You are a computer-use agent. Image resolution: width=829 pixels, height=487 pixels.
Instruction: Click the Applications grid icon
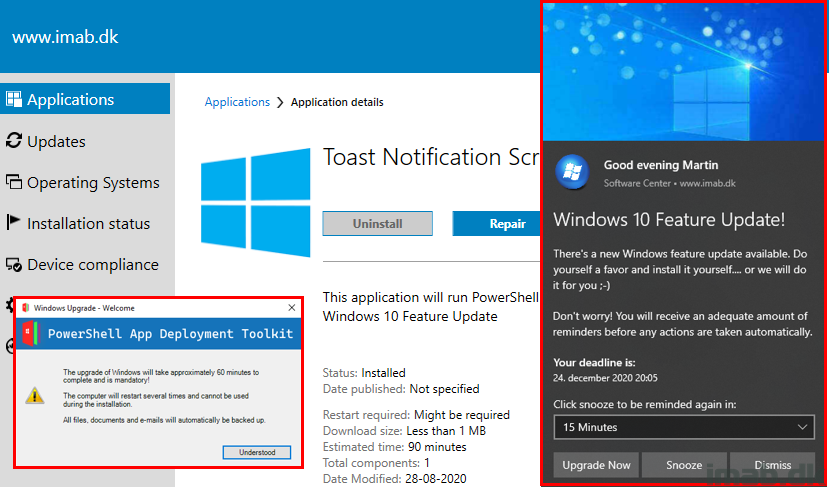[x=14, y=99]
